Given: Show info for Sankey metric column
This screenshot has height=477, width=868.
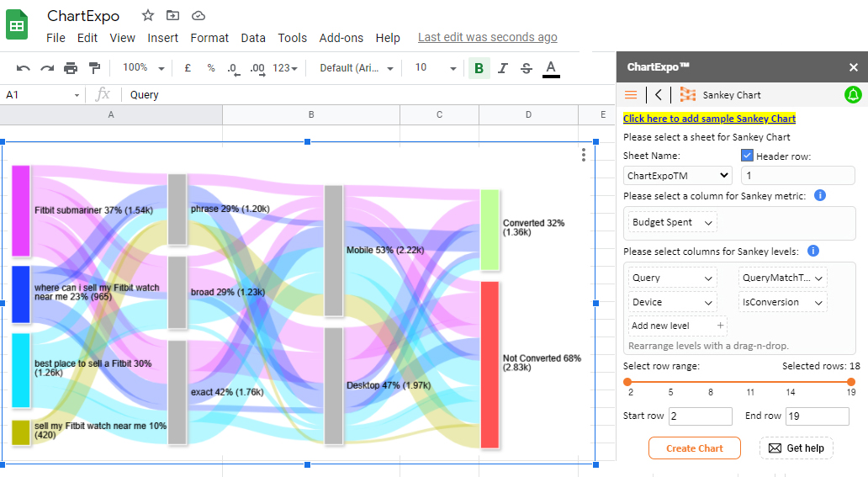Looking at the screenshot, I should pyautogui.click(x=820, y=195).
